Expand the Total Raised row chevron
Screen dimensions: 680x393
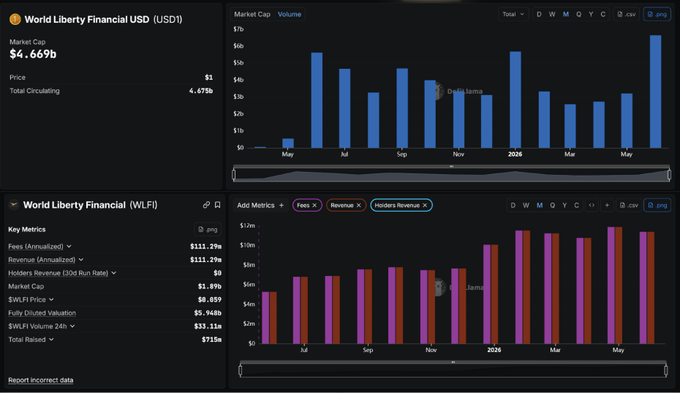(51, 339)
